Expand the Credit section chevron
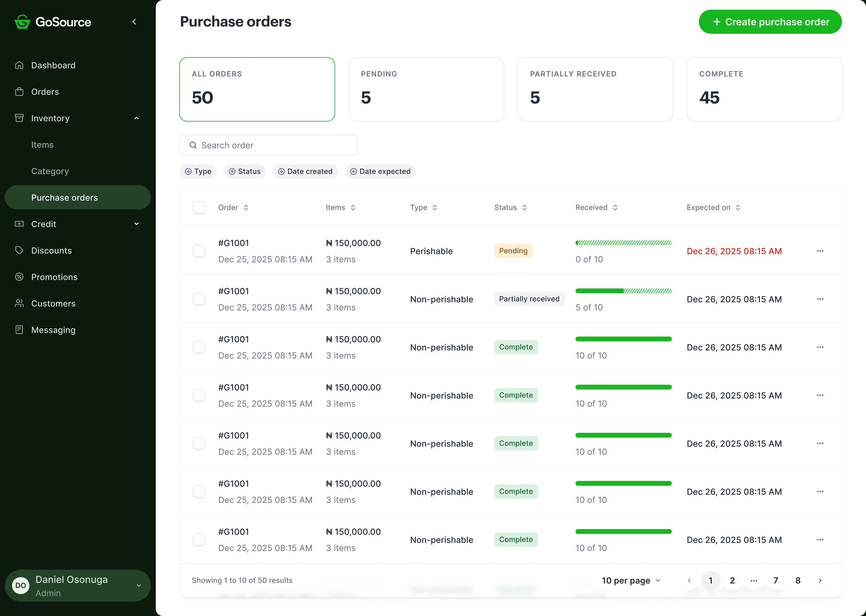 pyautogui.click(x=136, y=224)
